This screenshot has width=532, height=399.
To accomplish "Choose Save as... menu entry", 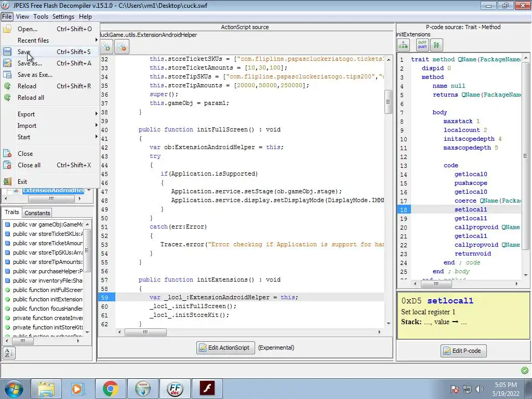I will [50, 63].
